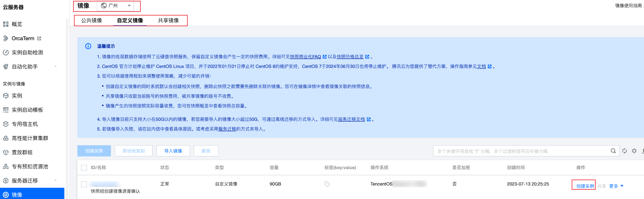Open the 广州 region dropdown
This screenshot has height=199, width=644.
(116, 6)
